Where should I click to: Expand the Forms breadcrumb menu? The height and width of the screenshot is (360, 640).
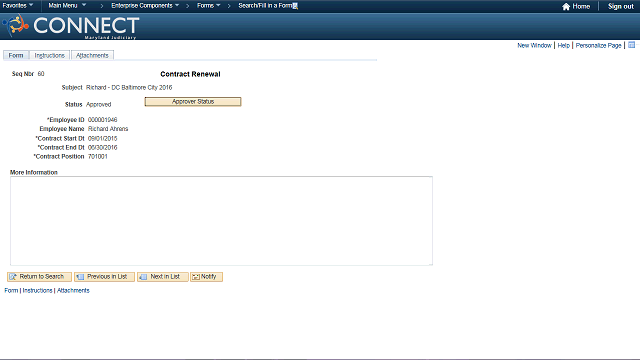209,6
